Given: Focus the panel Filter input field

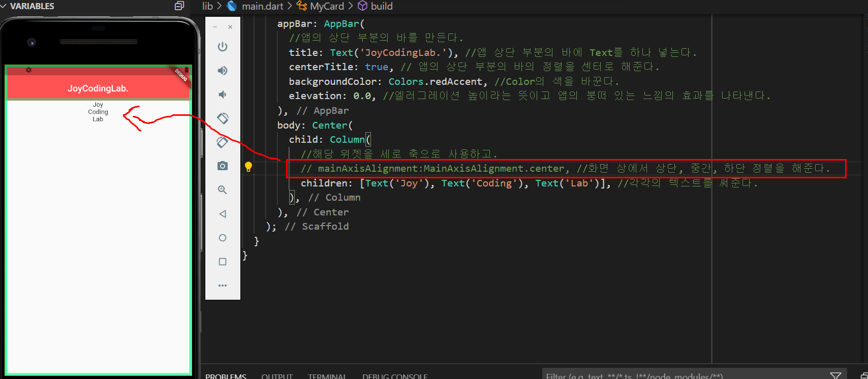Looking at the screenshot, I should point(684,375).
